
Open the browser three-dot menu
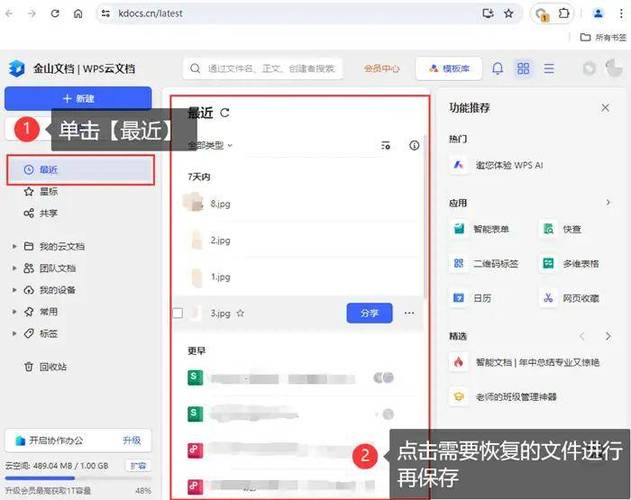(621, 14)
